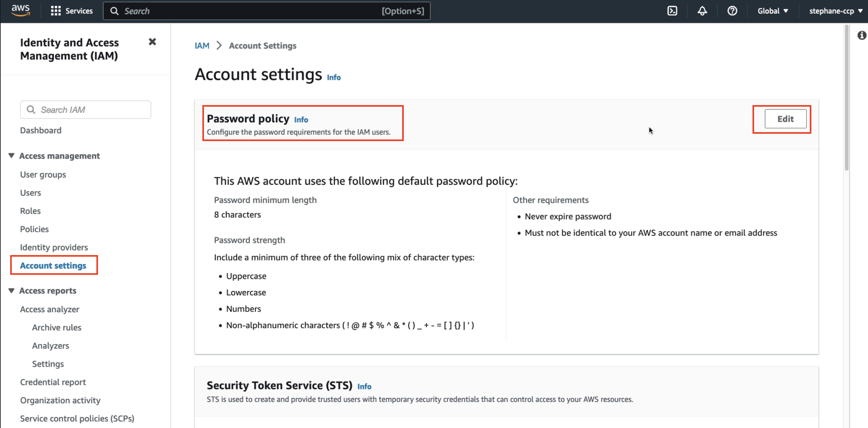Click the Search IAM input field
Image resolution: width=868 pixels, height=428 pixels.
coord(86,110)
